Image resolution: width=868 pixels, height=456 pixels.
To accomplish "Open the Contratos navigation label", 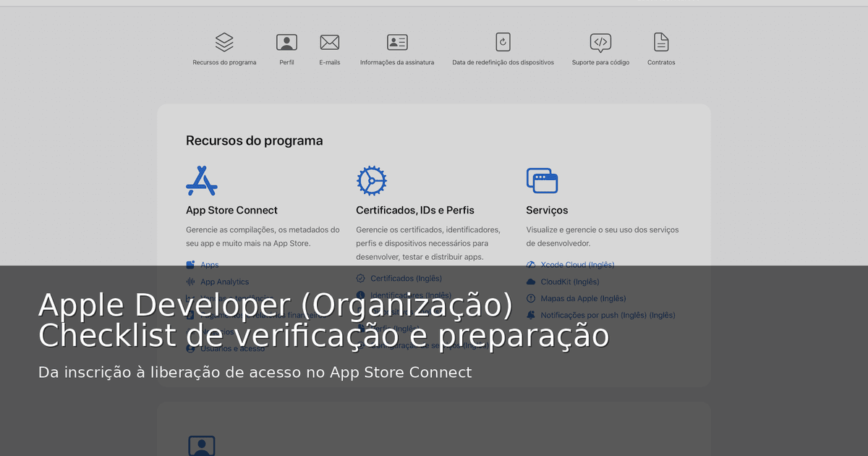I will (661, 62).
